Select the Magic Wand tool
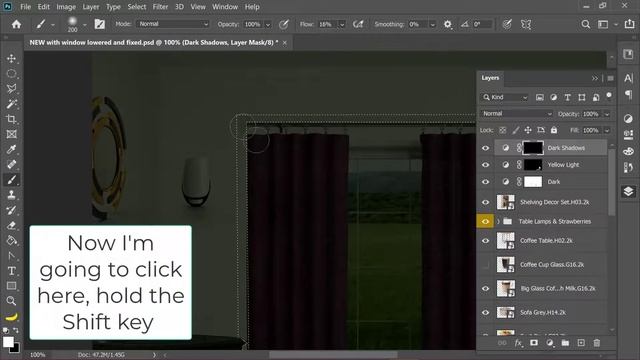This screenshot has width=640, height=360. point(11,104)
